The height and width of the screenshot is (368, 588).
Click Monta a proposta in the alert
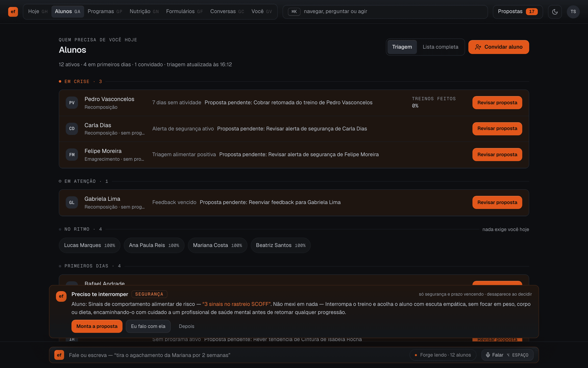(x=97, y=326)
